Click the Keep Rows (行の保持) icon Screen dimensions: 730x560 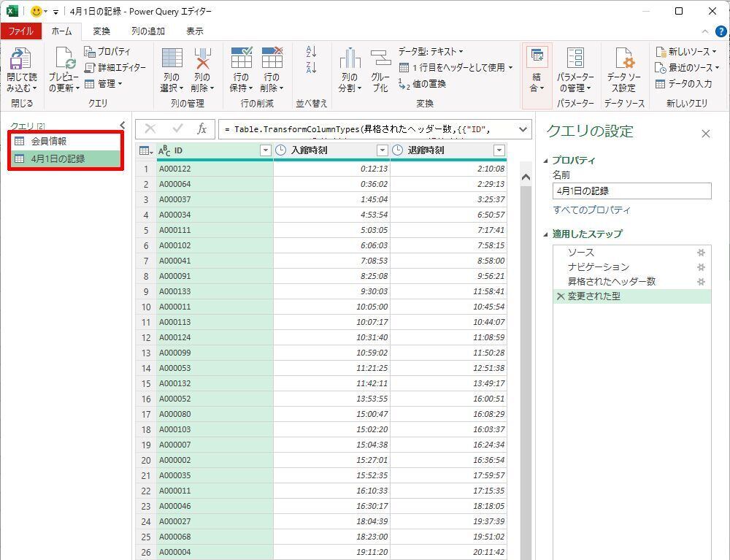(242, 58)
